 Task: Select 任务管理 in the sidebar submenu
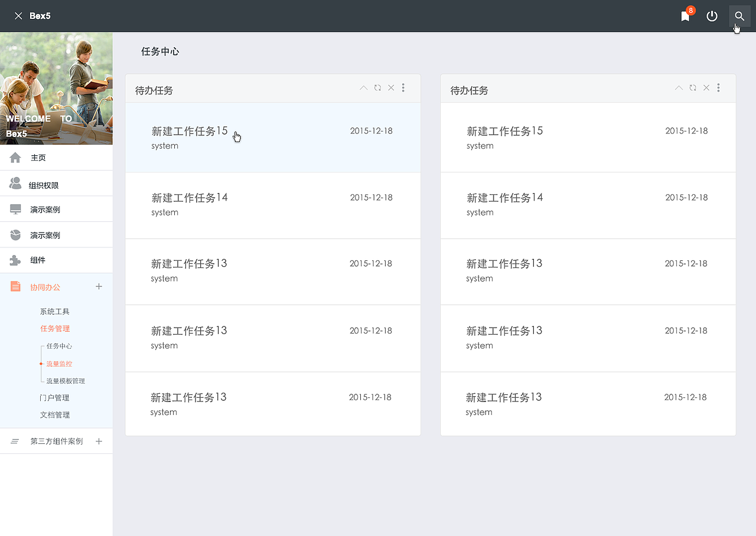(55, 328)
